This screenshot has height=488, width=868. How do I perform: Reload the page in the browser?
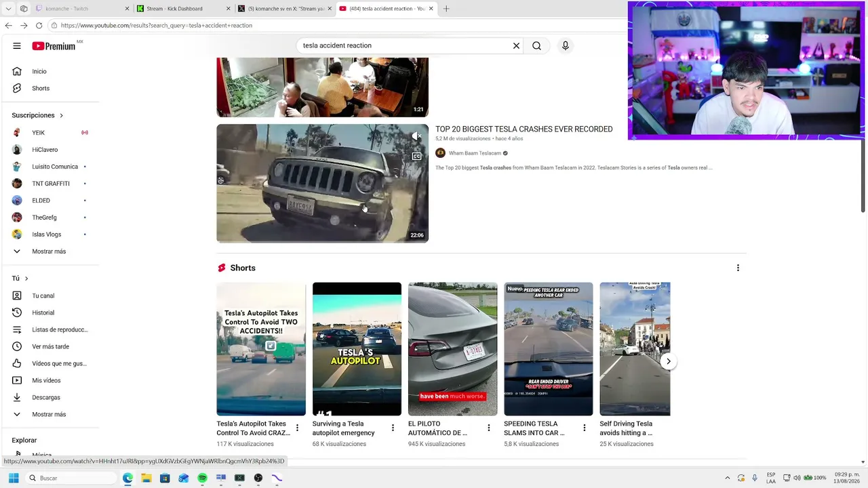[x=39, y=25]
